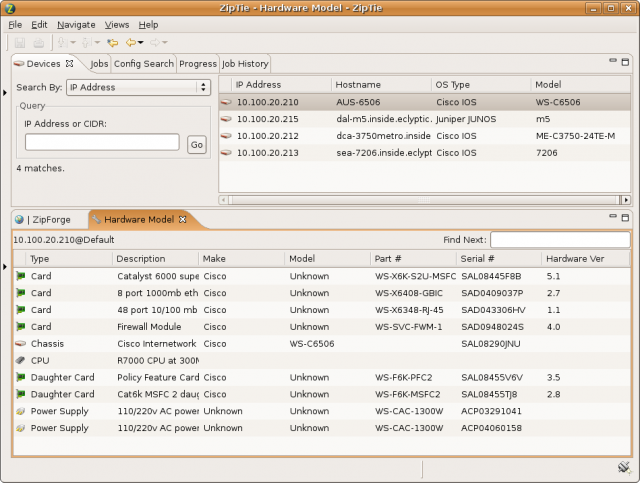Viewport: 640px width, 483px height.
Task: Open the Back history dropdown arrow
Action: coord(141,42)
